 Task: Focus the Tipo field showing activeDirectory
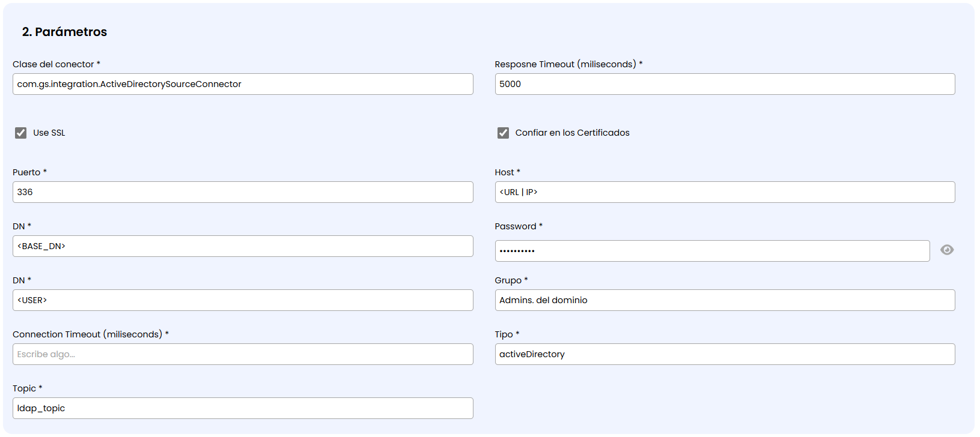point(725,354)
